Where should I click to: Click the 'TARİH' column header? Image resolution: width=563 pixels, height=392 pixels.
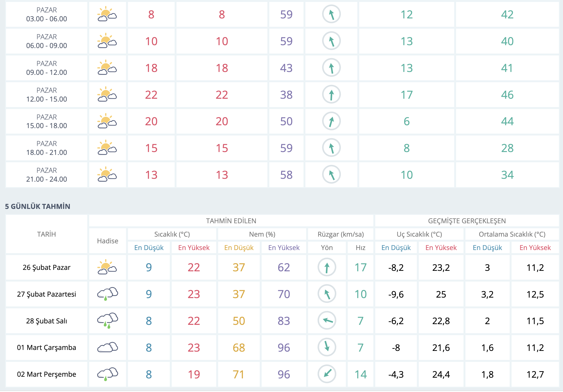[x=47, y=234]
